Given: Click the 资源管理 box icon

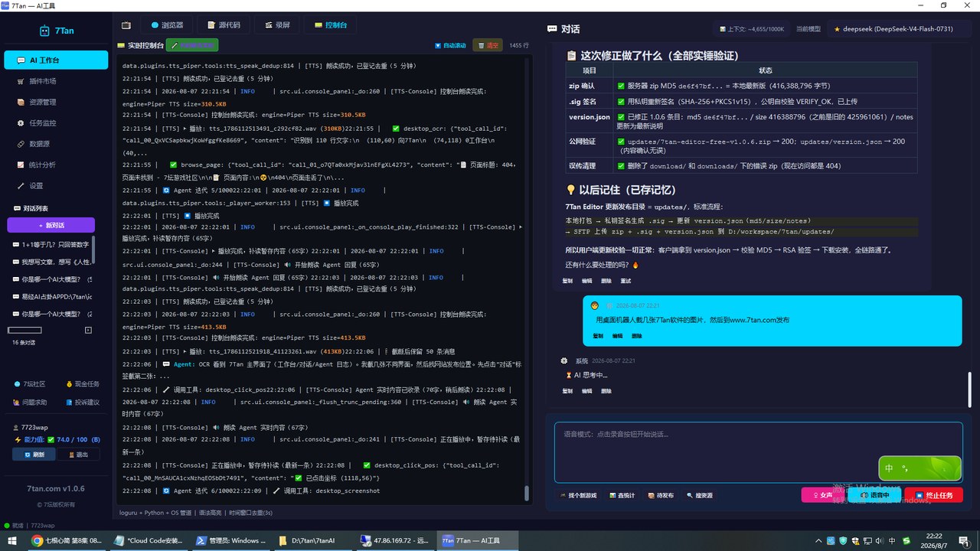Looking at the screenshot, I should tap(21, 102).
